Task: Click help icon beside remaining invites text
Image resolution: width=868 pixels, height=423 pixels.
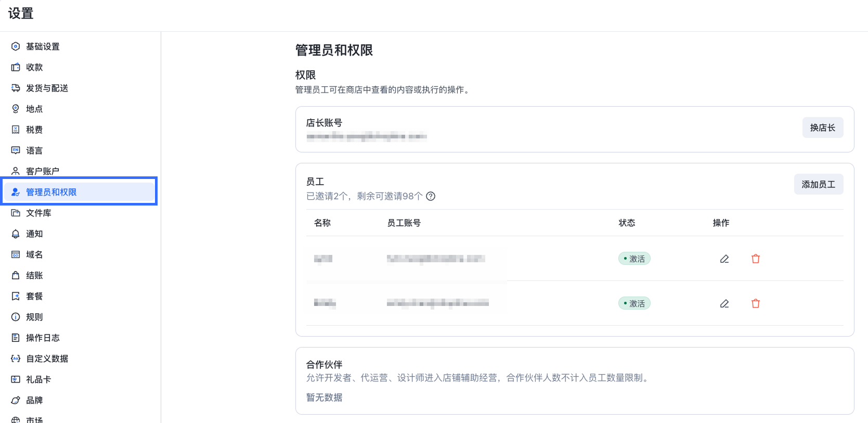Action: pos(431,196)
